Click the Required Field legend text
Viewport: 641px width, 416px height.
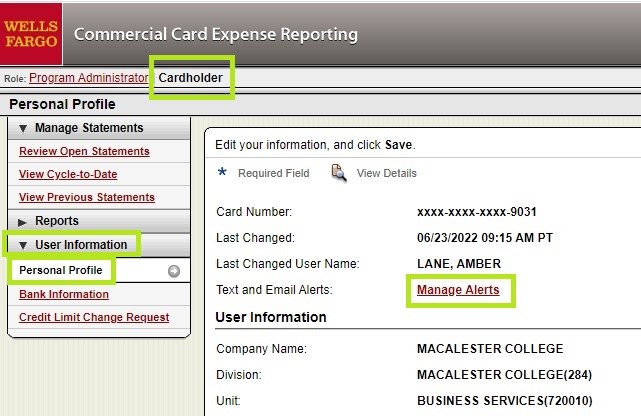(x=273, y=173)
